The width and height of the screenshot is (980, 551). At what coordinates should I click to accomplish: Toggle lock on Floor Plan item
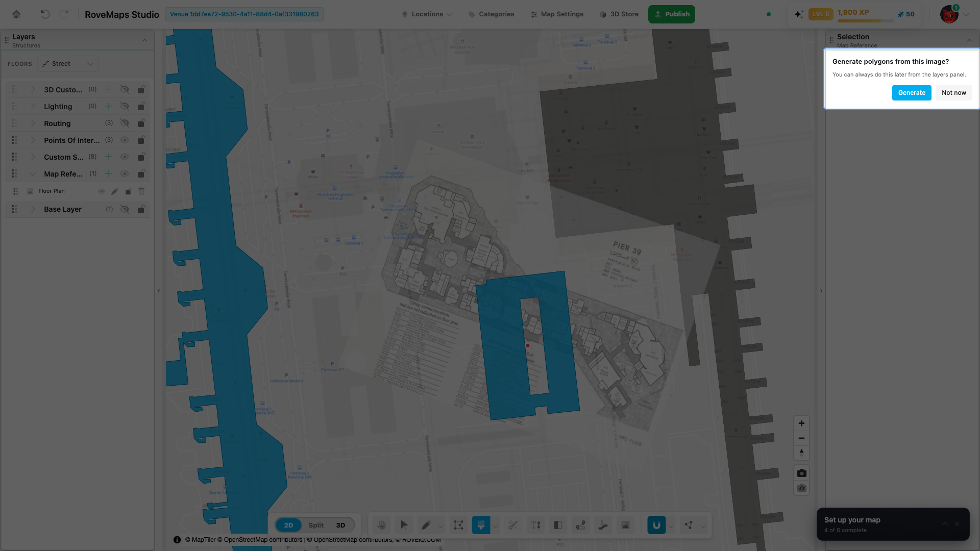(128, 191)
